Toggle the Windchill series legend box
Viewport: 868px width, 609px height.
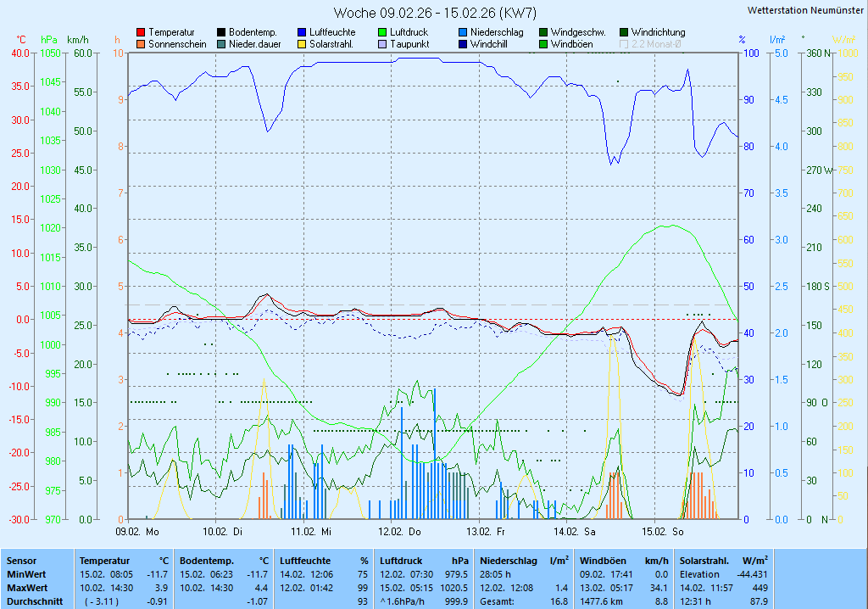pos(463,44)
